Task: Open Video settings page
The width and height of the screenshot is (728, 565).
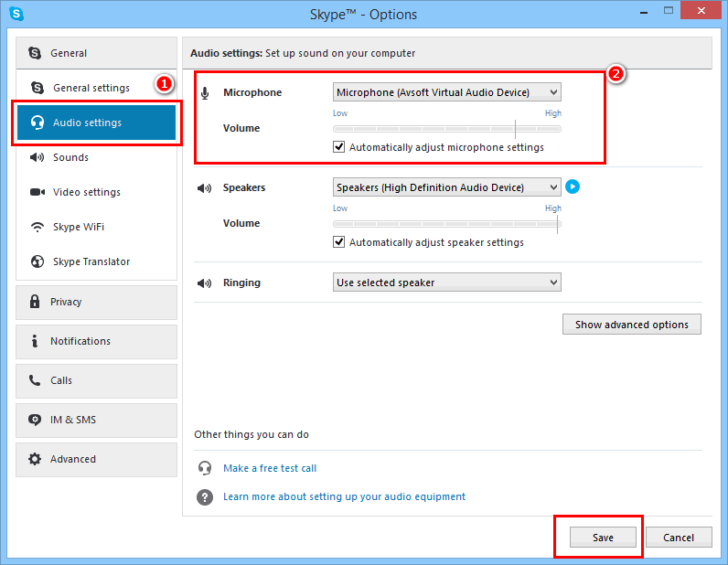Action: [97, 192]
